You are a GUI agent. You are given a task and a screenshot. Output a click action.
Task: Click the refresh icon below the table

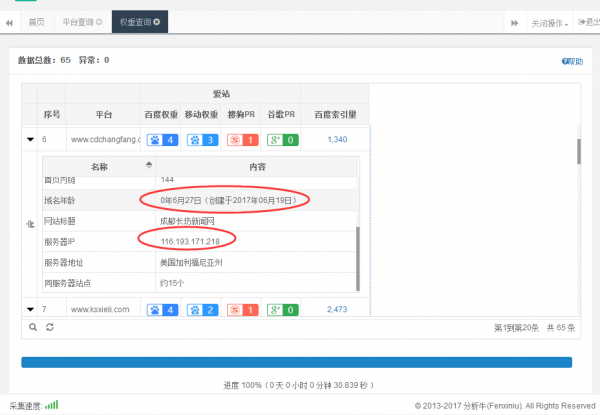pyautogui.click(x=49, y=327)
